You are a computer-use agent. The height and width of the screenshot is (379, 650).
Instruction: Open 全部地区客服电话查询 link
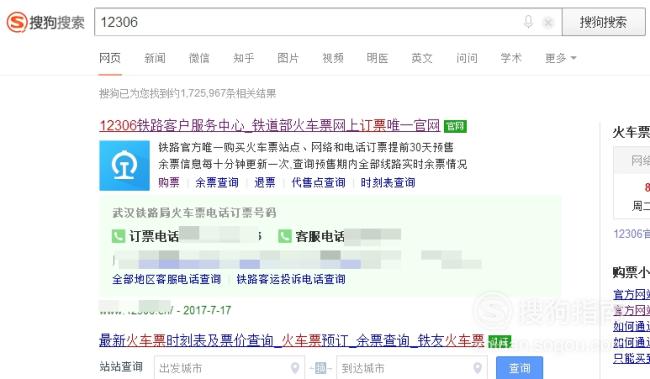coord(166,279)
